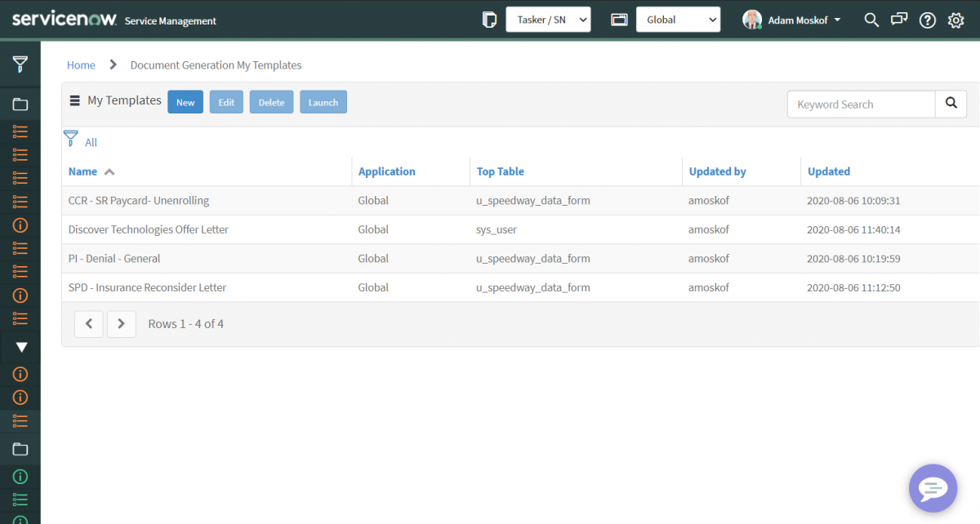Click the blue list filter funnel icon
Image resolution: width=980 pixels, height=524 pixels.
[x=71, y=139]
